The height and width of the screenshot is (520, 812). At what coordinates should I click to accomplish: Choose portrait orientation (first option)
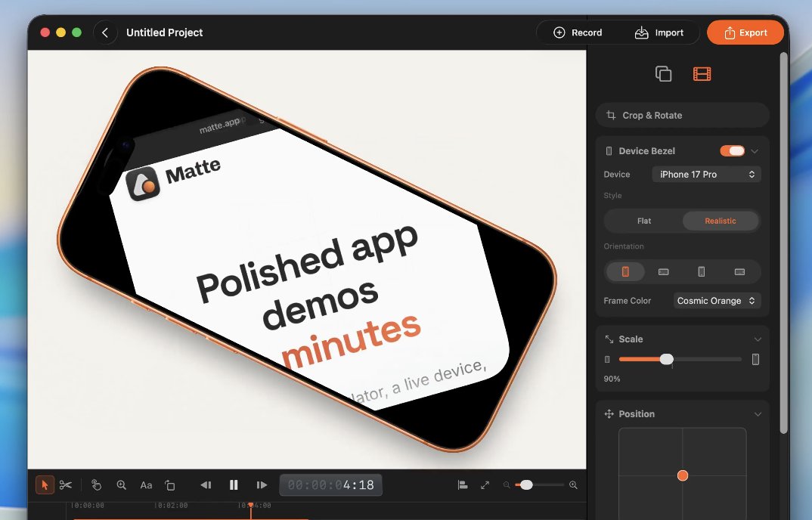coord(625,271)
